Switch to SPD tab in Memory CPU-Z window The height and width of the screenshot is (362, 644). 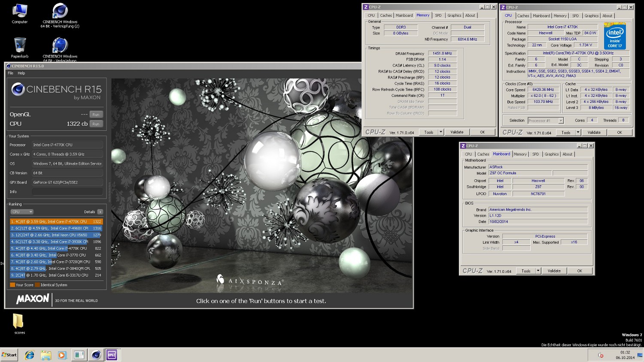[x=438, y=15]
